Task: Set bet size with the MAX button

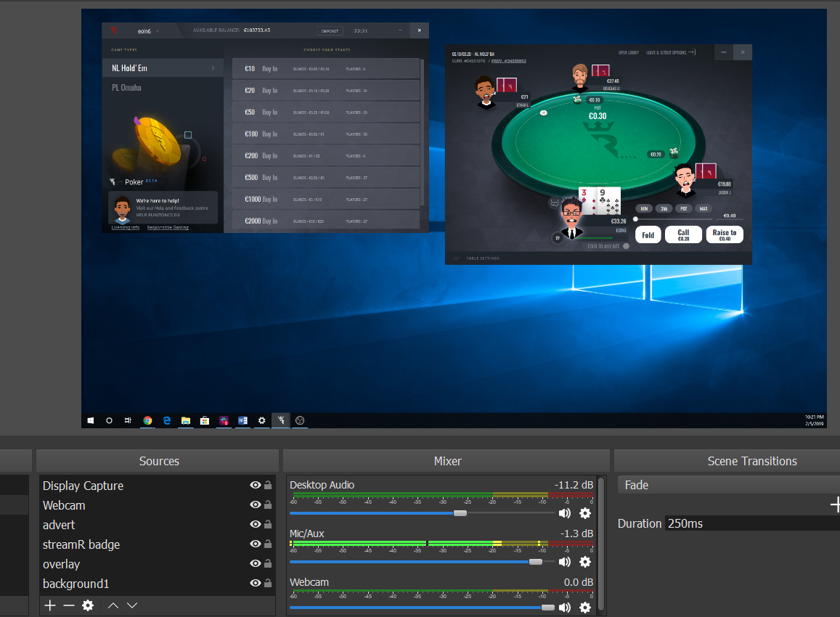Action: (704, 208)
